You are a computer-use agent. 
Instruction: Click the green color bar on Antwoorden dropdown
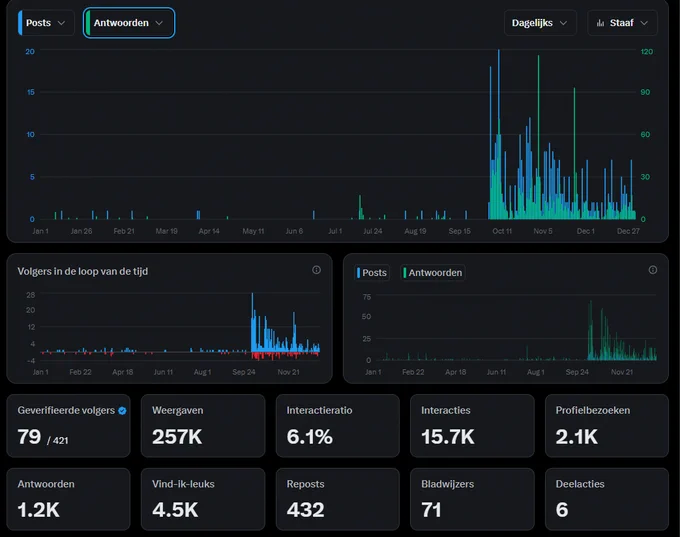click(88, 23)
